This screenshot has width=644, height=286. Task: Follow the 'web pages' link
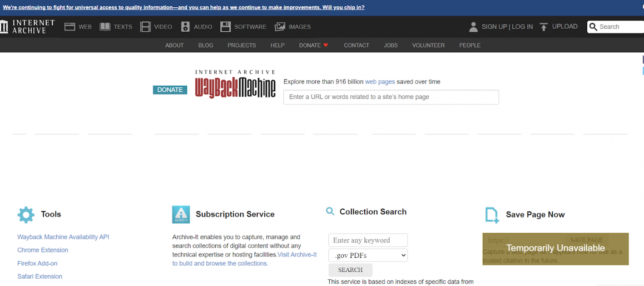[x=380, y=82]
